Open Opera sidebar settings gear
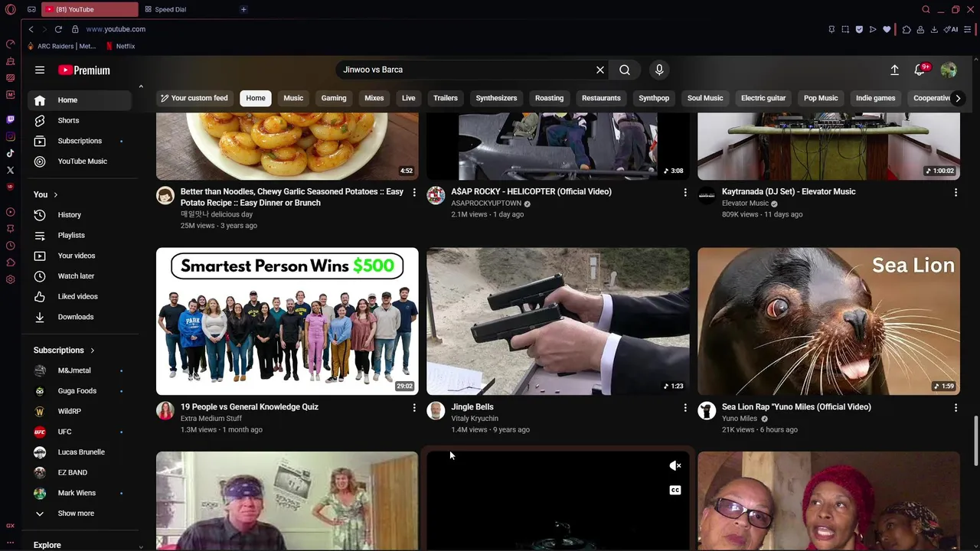 [10, 279]
